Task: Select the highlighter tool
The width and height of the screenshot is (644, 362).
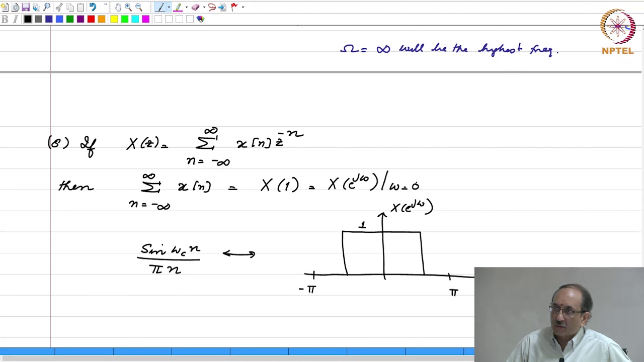Action: pos(178,7)
